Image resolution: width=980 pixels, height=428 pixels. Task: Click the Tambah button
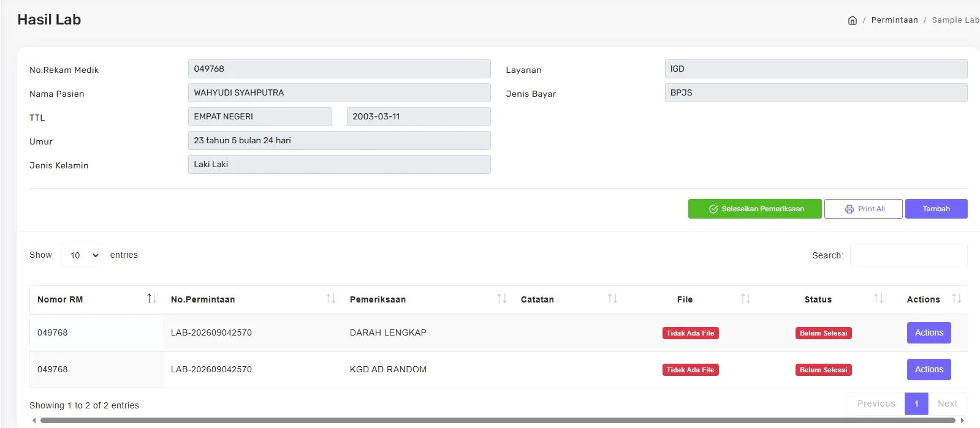point(936,209)
